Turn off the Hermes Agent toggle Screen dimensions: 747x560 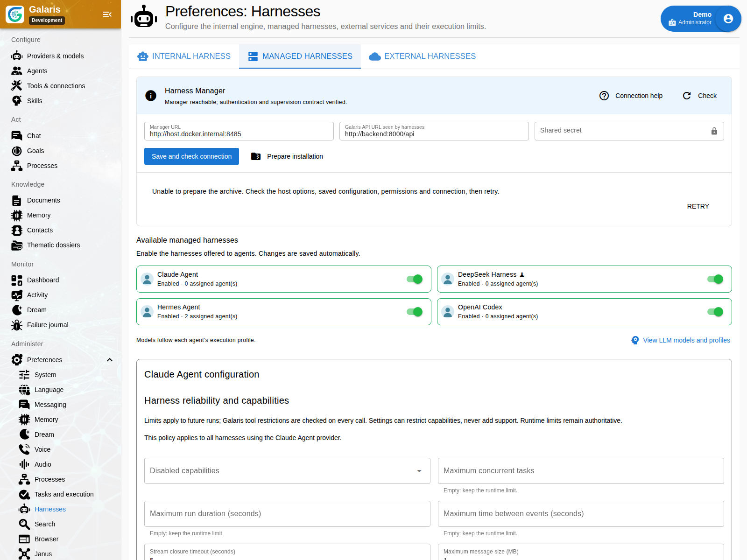pos(414,312)
